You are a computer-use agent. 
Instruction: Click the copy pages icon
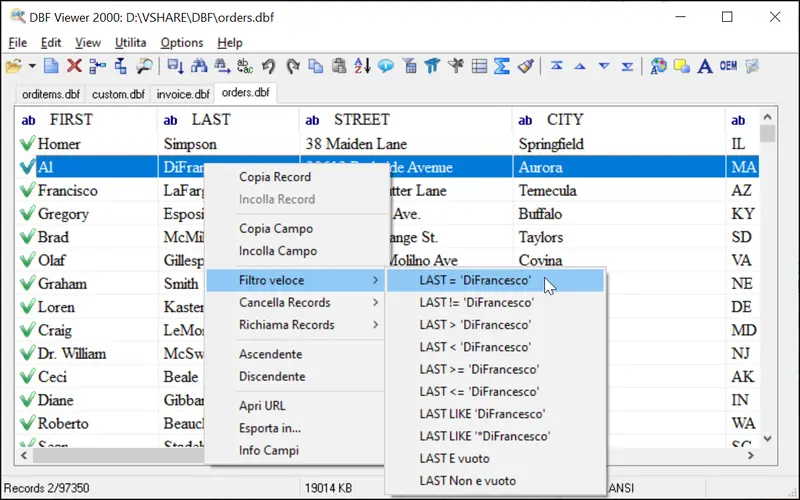tap(316, 66)
